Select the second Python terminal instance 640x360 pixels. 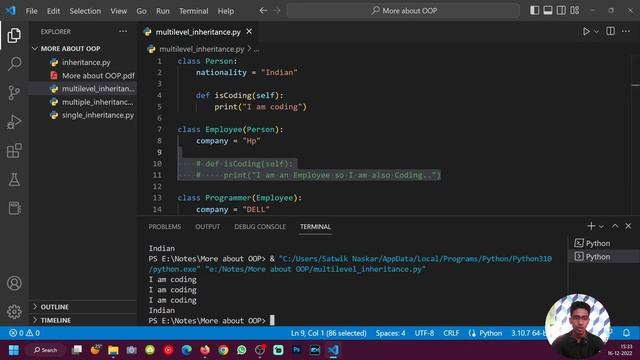pyautogui.click(x=604, y=257)
